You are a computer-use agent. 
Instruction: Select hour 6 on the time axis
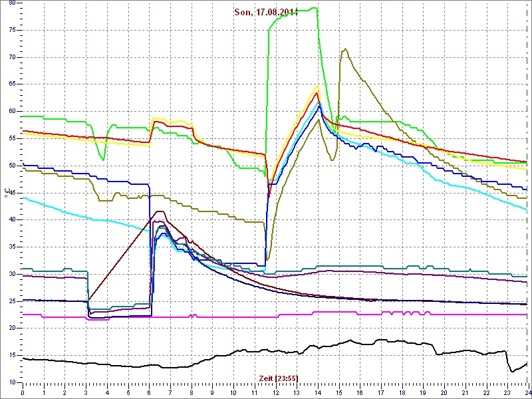click(149, 392)
